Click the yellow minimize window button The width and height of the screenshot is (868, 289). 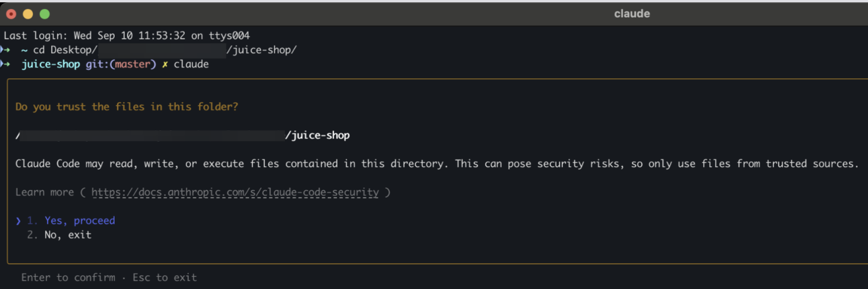tap(28, 14)
